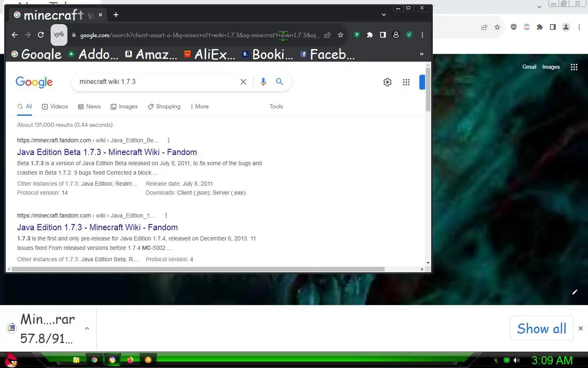The image size is (588, 368).
Task: Switch to the News search tab
Action: tap(89, 106)
